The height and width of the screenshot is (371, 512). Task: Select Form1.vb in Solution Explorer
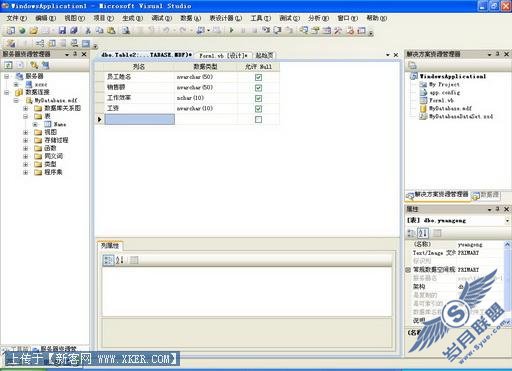pyautogui.click(x=441, y=100)
